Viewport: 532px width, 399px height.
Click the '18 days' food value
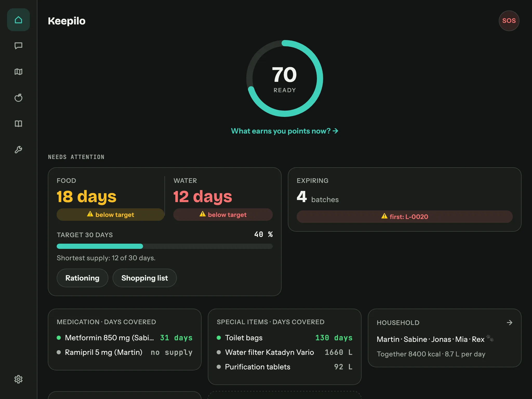(87, 197)
